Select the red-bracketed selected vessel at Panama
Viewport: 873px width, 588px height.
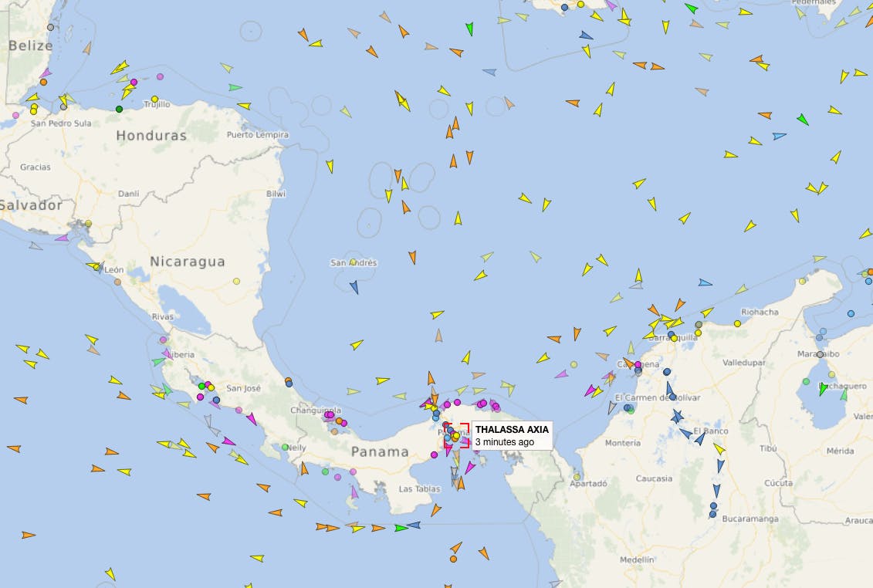456,435
